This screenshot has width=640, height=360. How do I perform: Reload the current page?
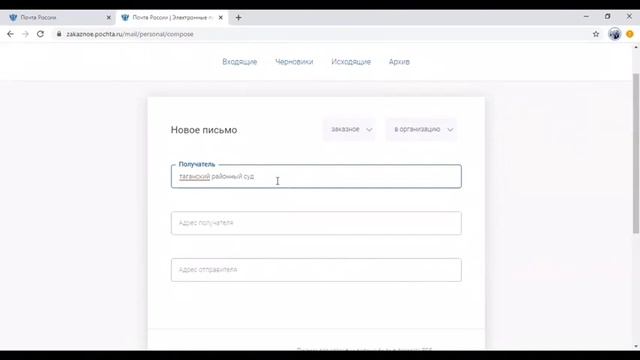[40, 34]
